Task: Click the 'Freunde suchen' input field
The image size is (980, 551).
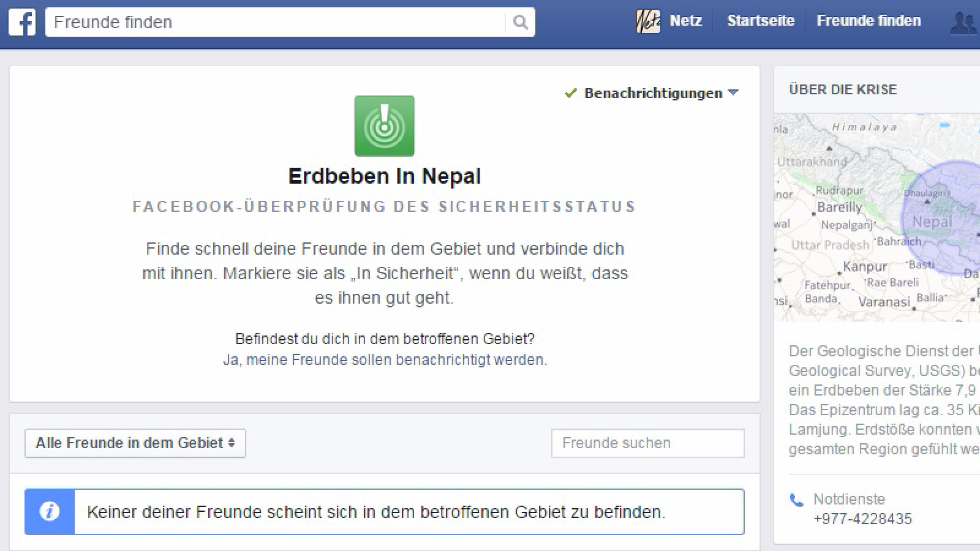Action: pyautogui.click(x=647, y=443)
